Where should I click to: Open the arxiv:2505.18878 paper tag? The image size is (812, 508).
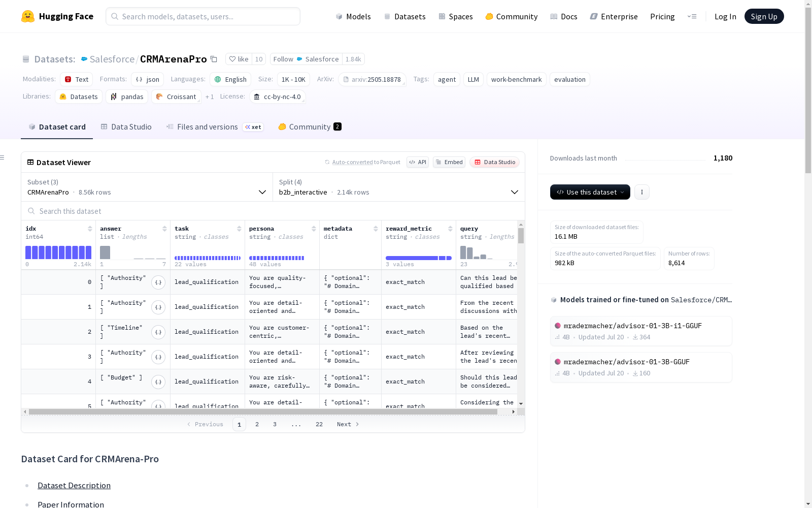pyautogui.click(x=372, y=79)
